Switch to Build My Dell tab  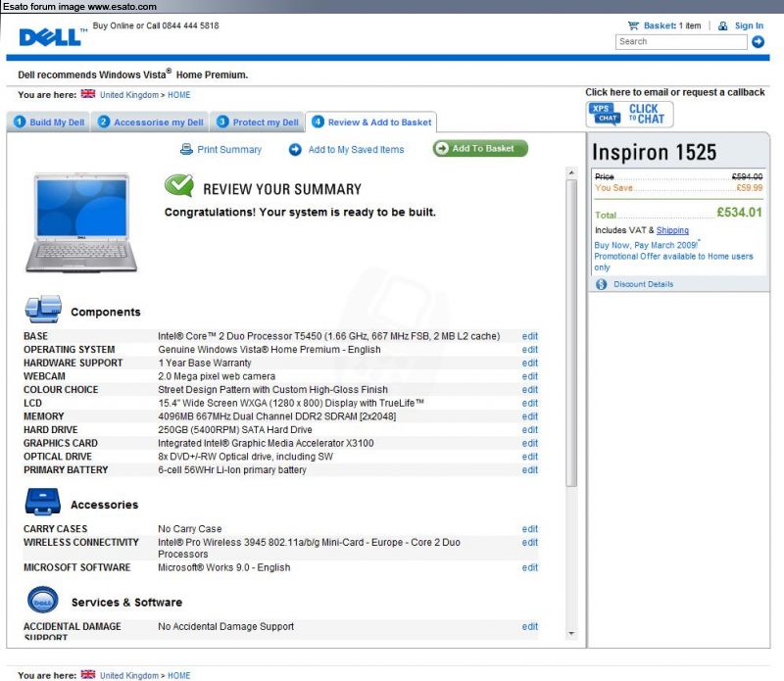pos(49,122)
